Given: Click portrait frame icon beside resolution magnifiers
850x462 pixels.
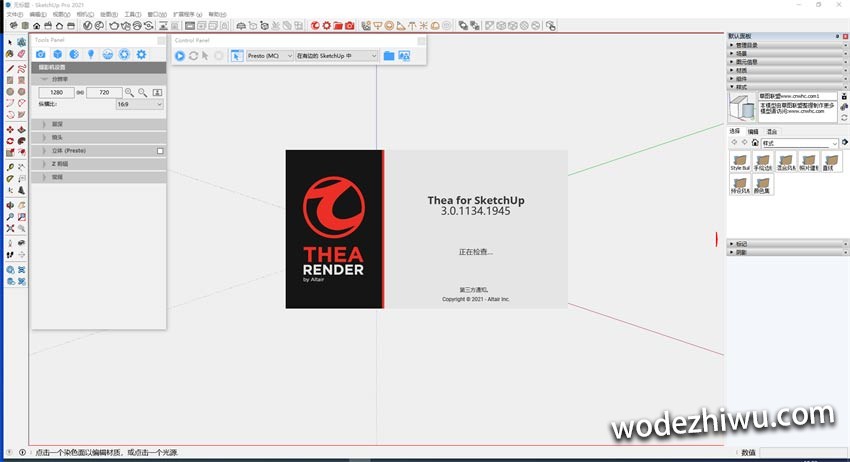Looking at the screenshot, I should click(157, 93).
